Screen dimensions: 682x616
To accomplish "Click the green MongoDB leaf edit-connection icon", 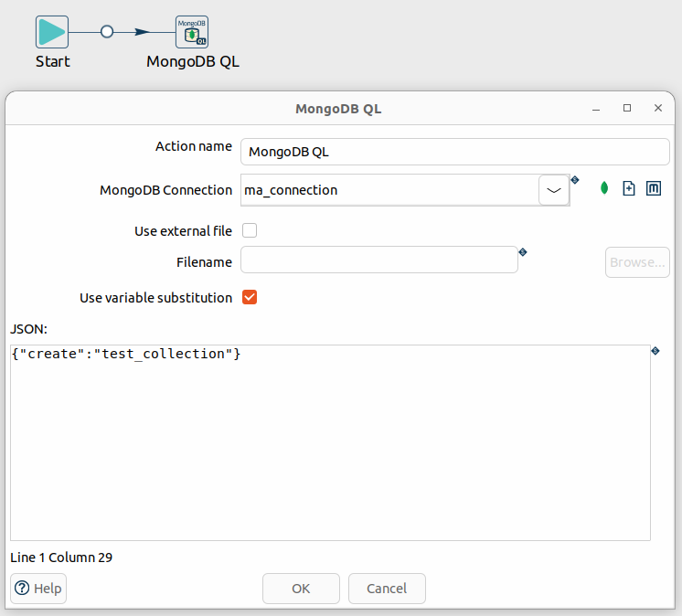I will point(603,188).
